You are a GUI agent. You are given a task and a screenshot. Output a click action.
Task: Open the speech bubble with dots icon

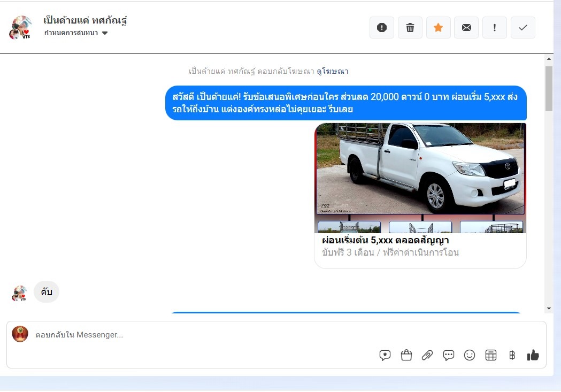449,355
